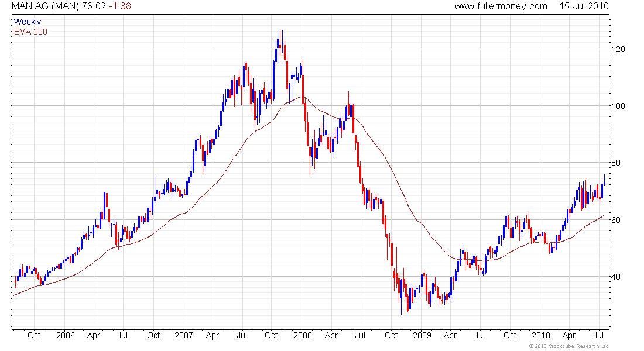Select the 2009 year label on time axis
Screen dimensions: 644x351
422,335
